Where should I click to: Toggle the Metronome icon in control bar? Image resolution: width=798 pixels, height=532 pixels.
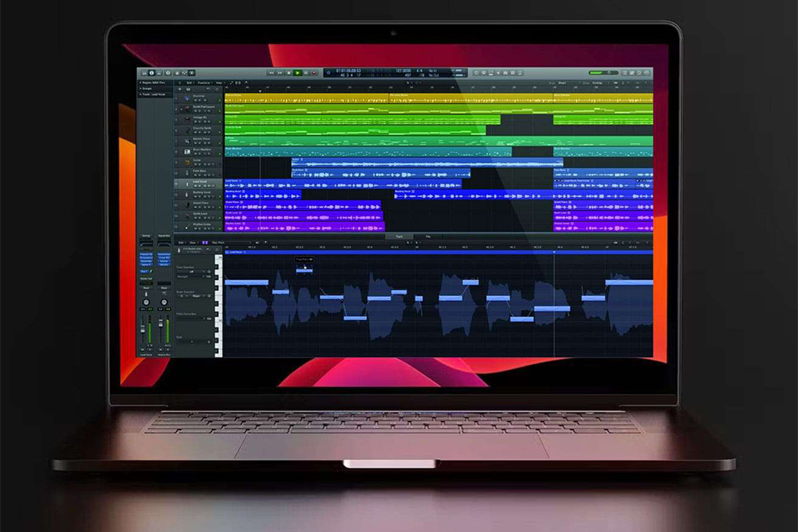[x=520, y=73]
